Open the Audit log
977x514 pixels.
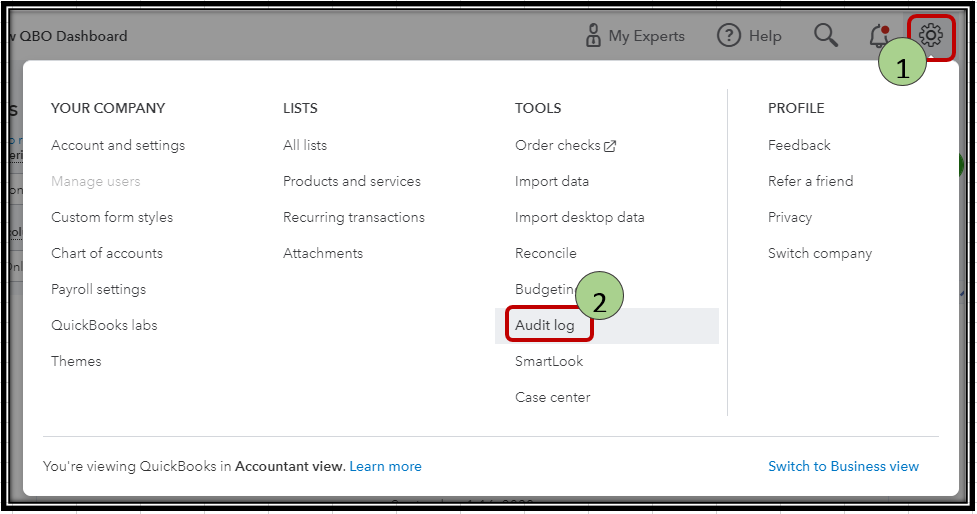(x=545, y=325)
